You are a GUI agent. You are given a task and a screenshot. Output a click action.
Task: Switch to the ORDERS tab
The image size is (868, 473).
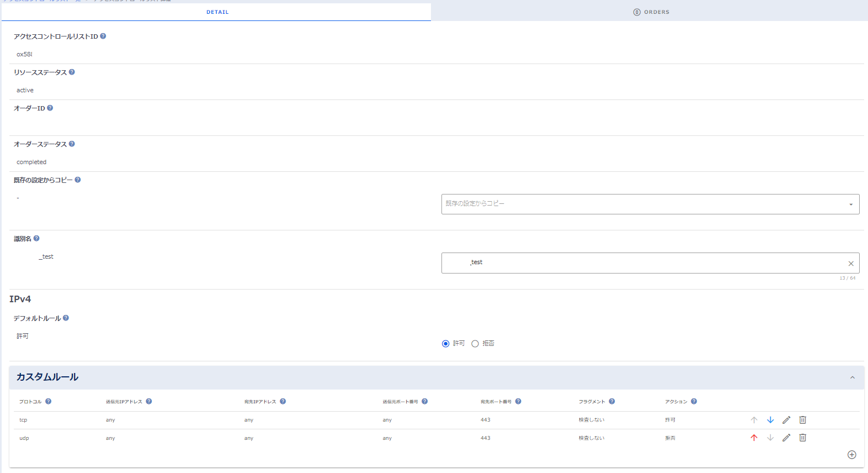[x=651, y=12]
